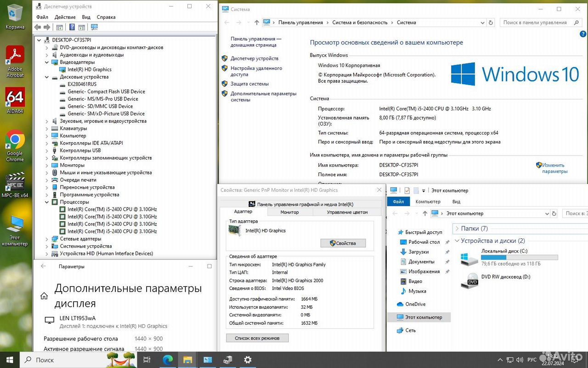Image resolution: width=588 pixels, height=368 pixels.
Task: Open Settings gear on the taskbar
Action: pyautogui.click(x=248, y=360)
